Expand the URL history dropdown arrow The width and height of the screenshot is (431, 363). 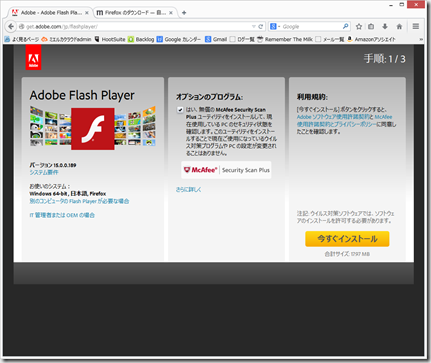point(254,26)
